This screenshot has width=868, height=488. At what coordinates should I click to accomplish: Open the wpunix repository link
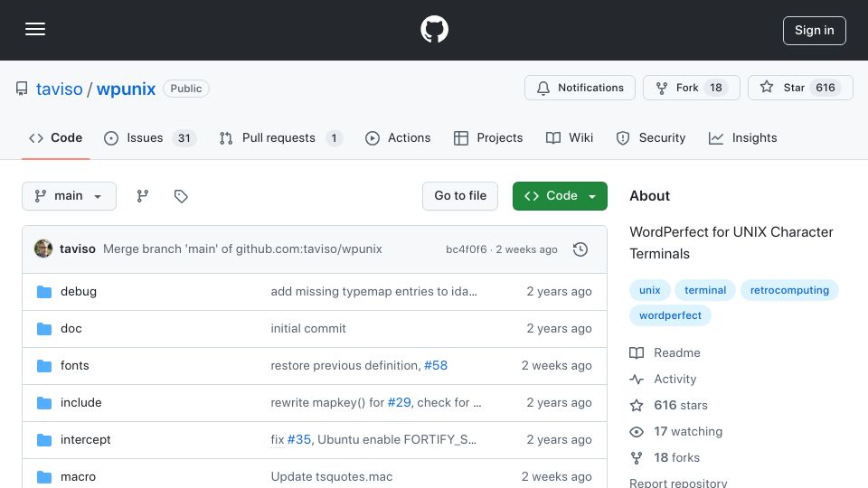click(126, 89)
